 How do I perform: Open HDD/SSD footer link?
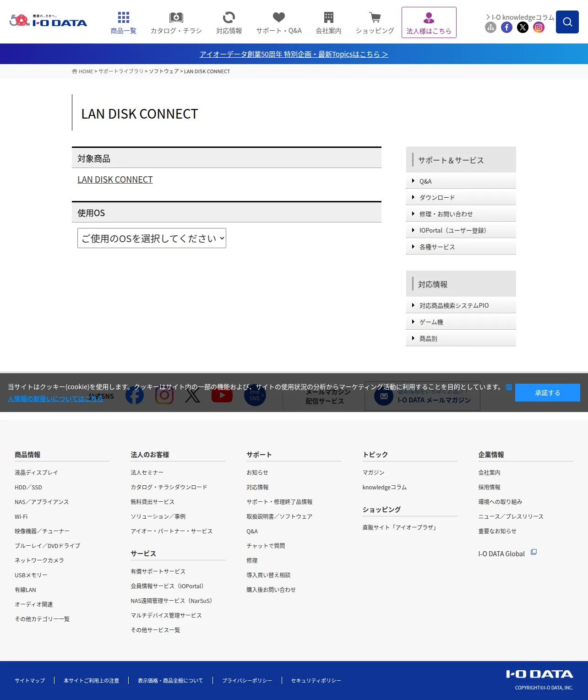tap(28, 487)
